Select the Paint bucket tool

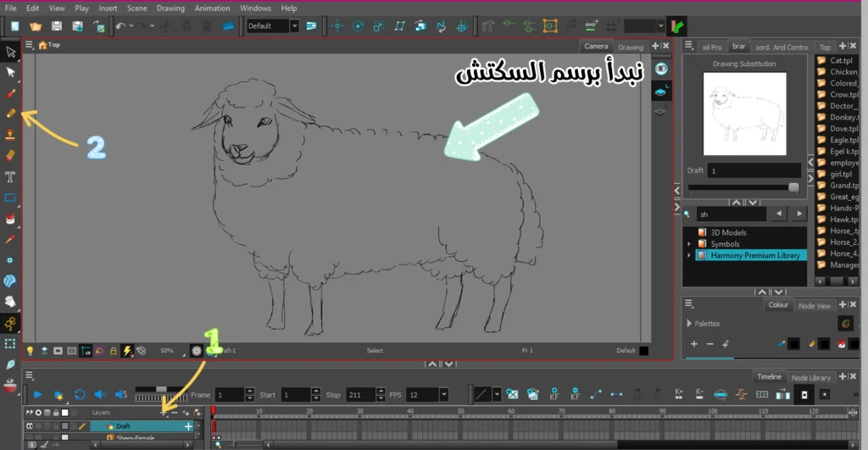point(10,219)
